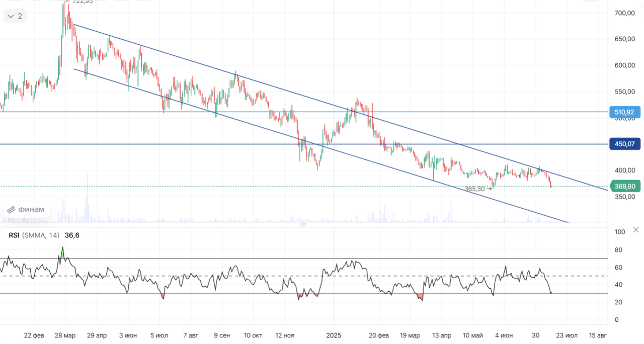Click the 700,00 mark on price scale
The width and height of the screenshot is (644, 344).
coord(624,13)
